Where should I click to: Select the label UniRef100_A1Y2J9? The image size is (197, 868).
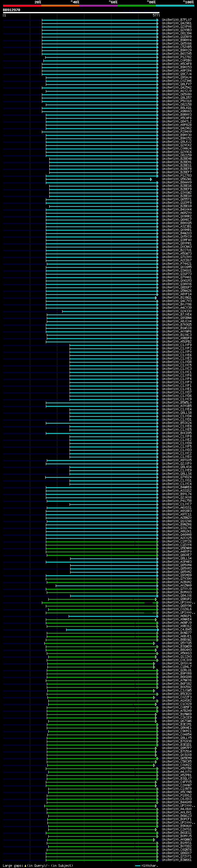(177, 91)
